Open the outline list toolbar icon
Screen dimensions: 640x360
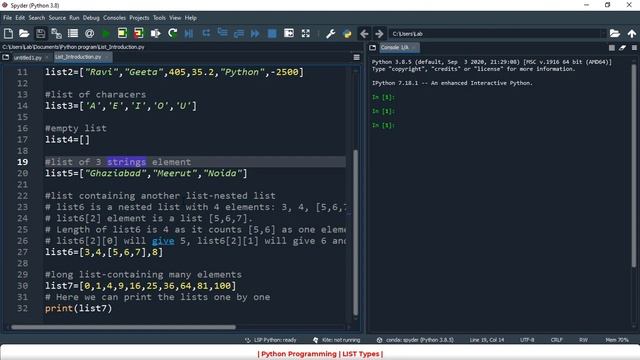click(x=73, y=33)
